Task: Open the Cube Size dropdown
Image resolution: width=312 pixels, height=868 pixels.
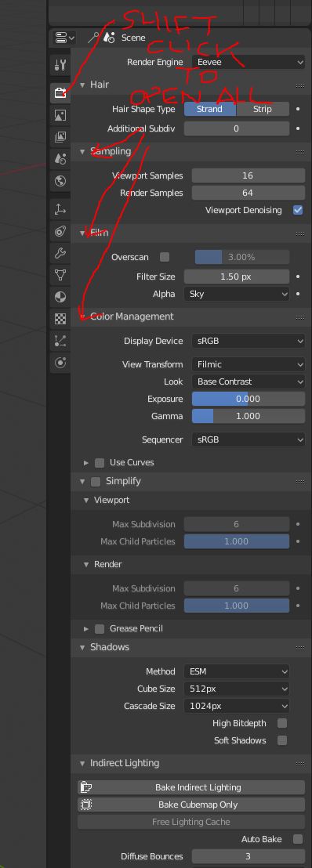Action: 237,689
